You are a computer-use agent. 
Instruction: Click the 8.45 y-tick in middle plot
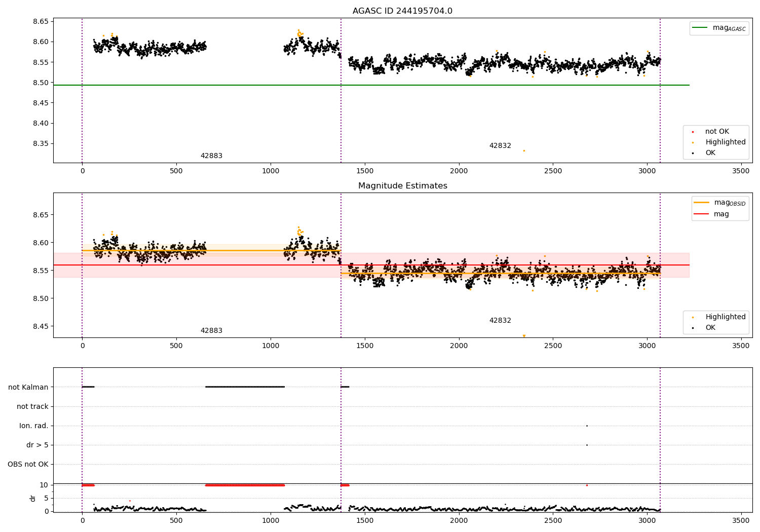41,326
